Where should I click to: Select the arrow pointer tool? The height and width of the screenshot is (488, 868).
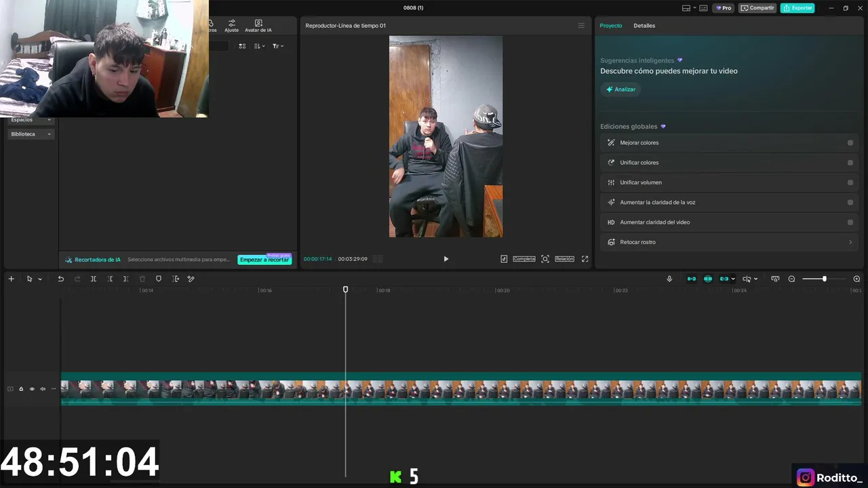click(x=29, y=279)
